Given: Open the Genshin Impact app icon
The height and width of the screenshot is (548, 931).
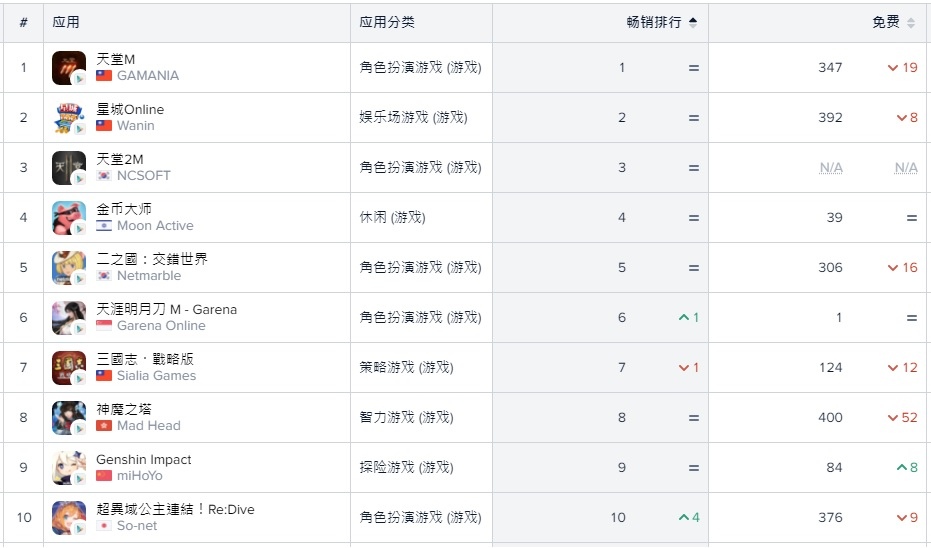Looking at the screenshot, I should click(x=69, y=468).
